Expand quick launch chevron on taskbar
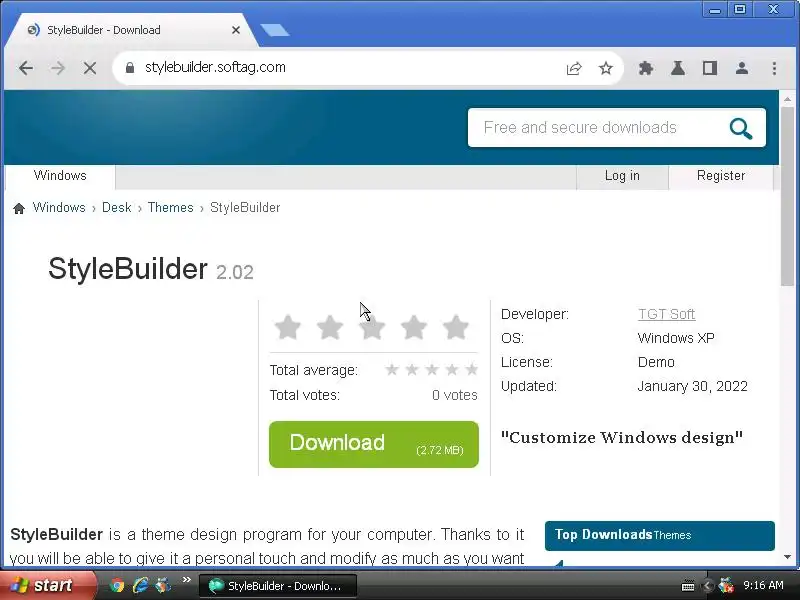 click(x=186, y=580)
